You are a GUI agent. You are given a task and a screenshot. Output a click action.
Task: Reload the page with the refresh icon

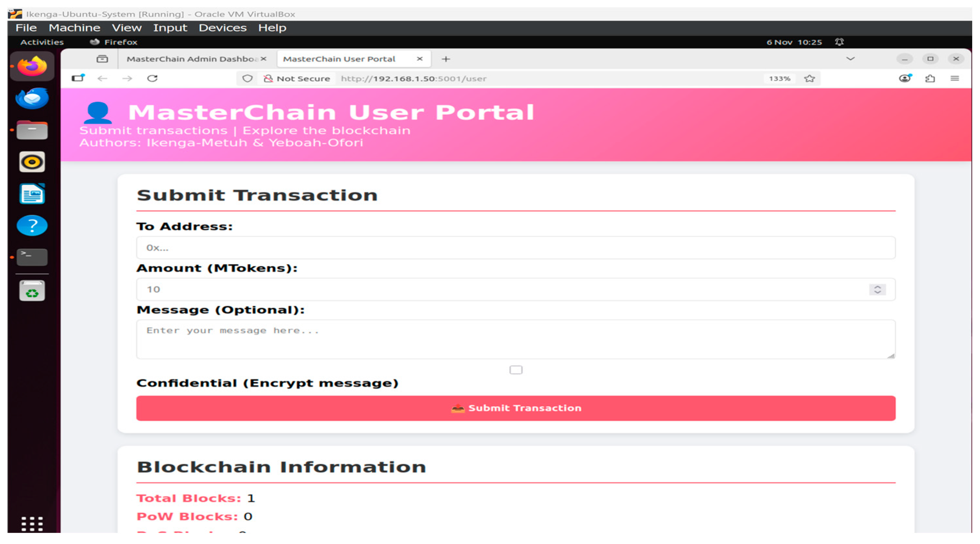point(152,78)
